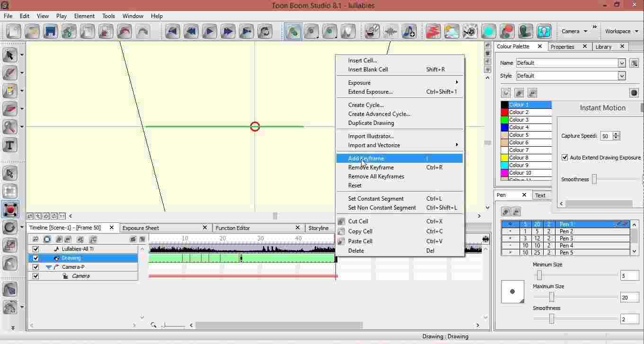Open the Properties tab

pyautogui.click(x=562, y=47)
